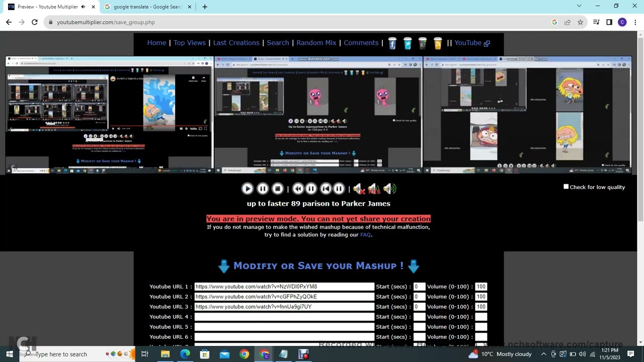Switch to the google translate search tab
The height and width of the screenshot is (362, 644).
(x=146, y=7)
